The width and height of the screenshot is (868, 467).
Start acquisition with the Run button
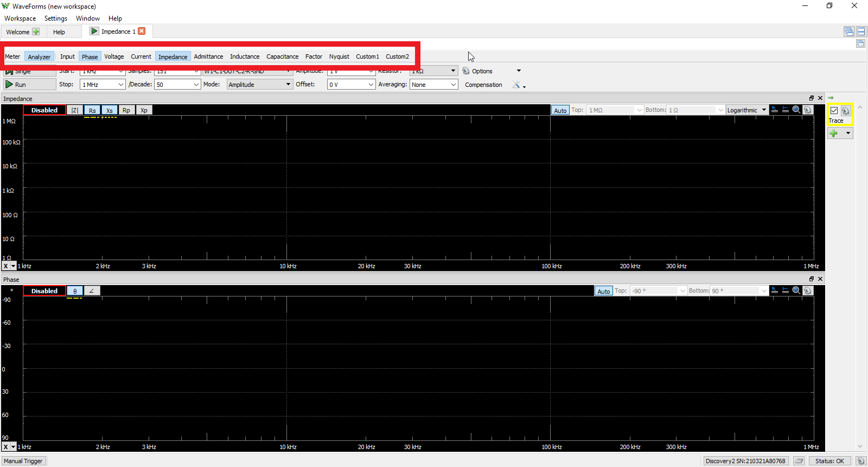(x=29, y=85)
